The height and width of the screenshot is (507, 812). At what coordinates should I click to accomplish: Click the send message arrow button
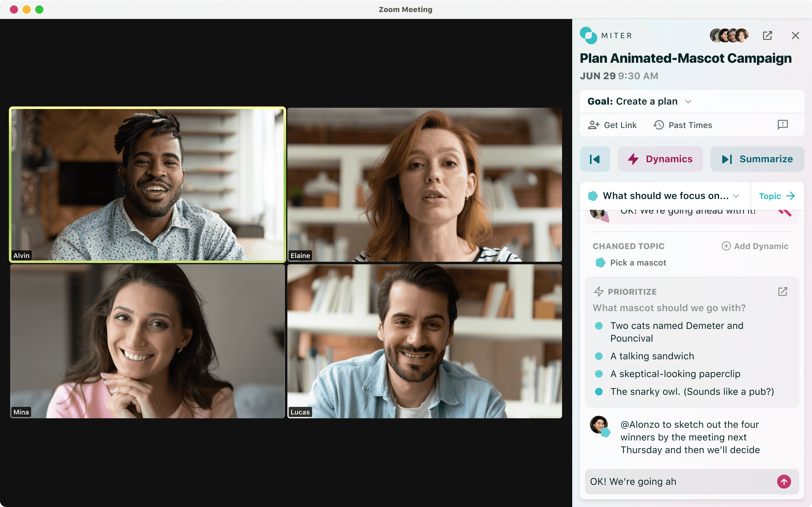[x=783, y=481]
